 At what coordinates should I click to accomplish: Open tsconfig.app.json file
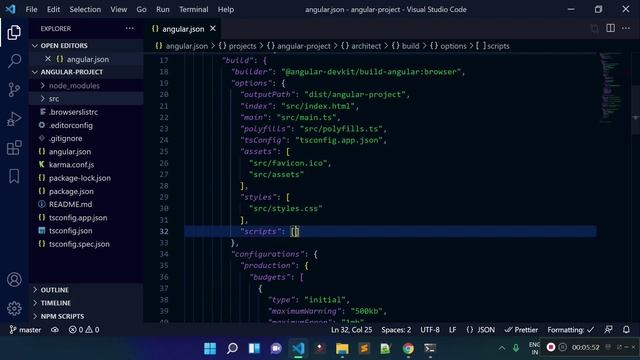(x=86, y=218)
